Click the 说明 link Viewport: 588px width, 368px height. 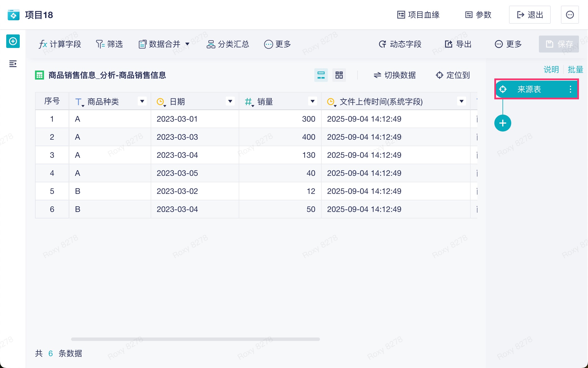pyautogui.click(x=551, y=69)
